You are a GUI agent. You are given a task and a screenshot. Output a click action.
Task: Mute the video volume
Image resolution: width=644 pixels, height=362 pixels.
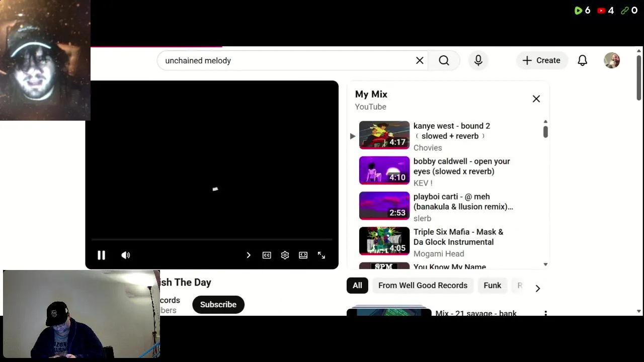point(126,255)
